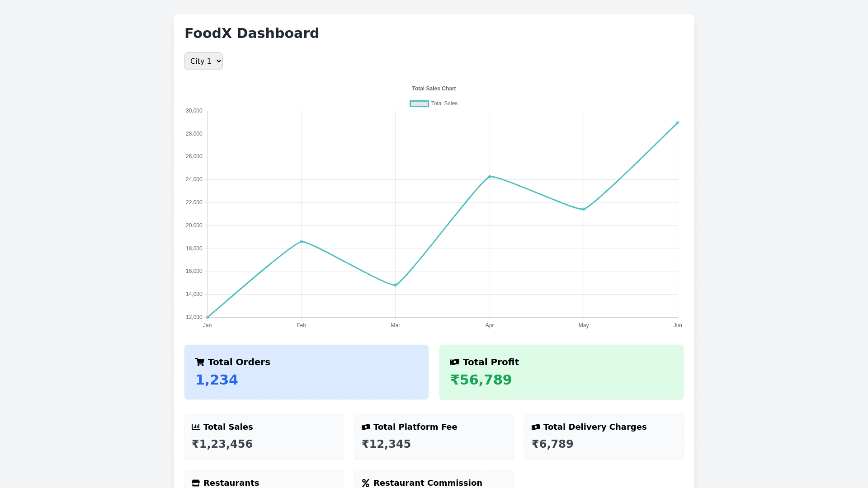
Task: Click the Apr peak data point
Action: tap(490, 177)
